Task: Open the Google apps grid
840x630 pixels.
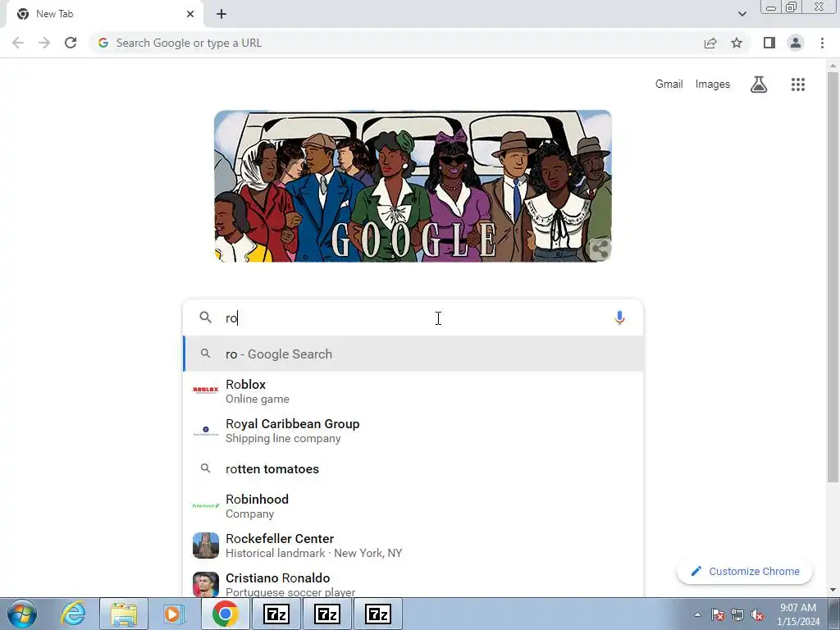Action: pyautogui.click(x=797, y=84)
